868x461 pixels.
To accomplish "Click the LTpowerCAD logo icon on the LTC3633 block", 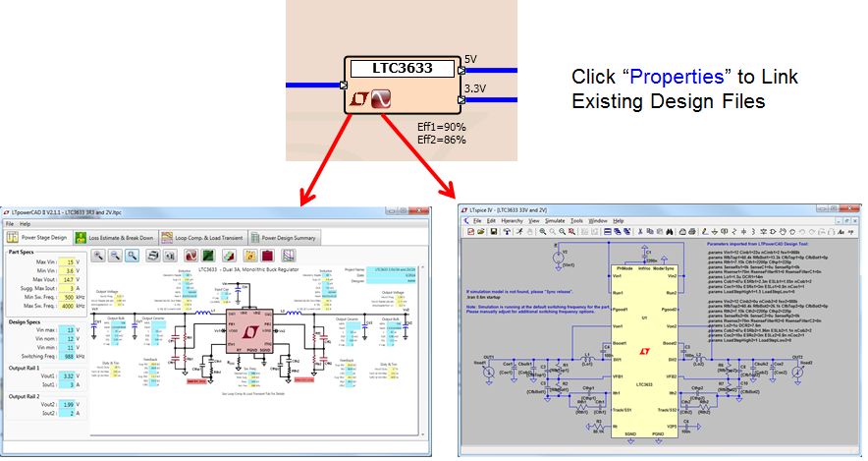I will click(360, 98).
